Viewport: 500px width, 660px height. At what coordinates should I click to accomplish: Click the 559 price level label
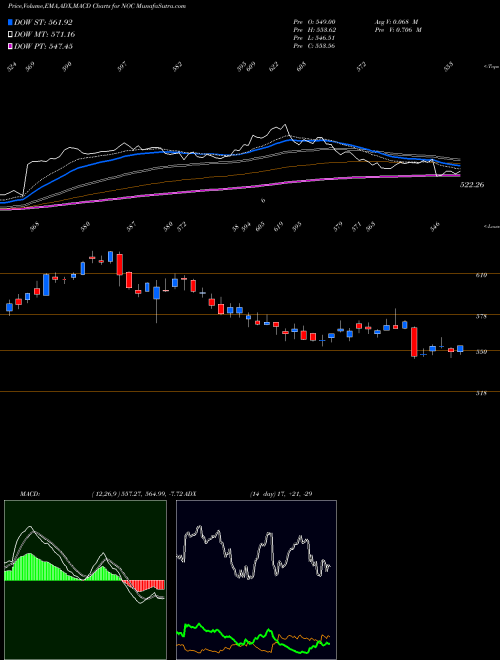[x=481, y=352]
